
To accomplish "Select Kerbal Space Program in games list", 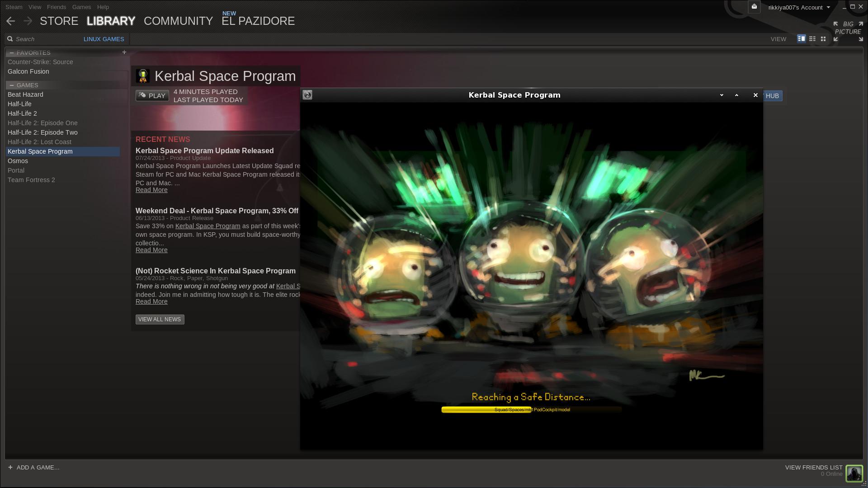I will [x=63, y=151].
